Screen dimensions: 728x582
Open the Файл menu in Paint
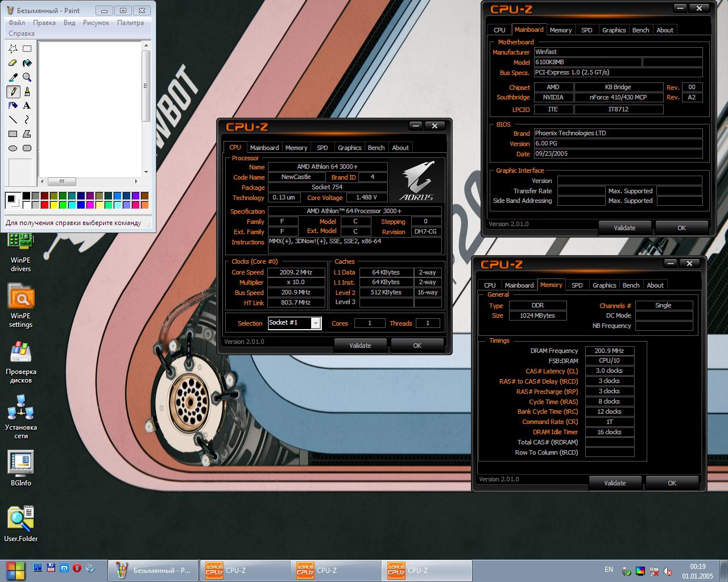coord(16,23)
